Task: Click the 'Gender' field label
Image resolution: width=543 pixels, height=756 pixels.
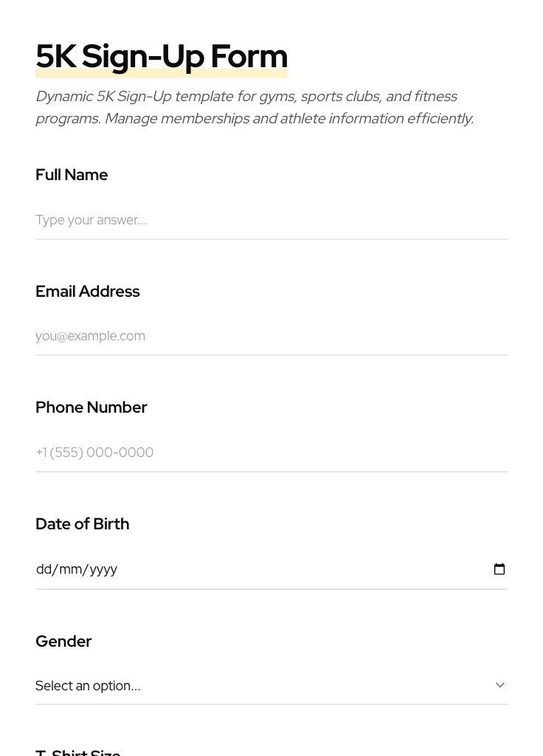Action: pos(63,642)
